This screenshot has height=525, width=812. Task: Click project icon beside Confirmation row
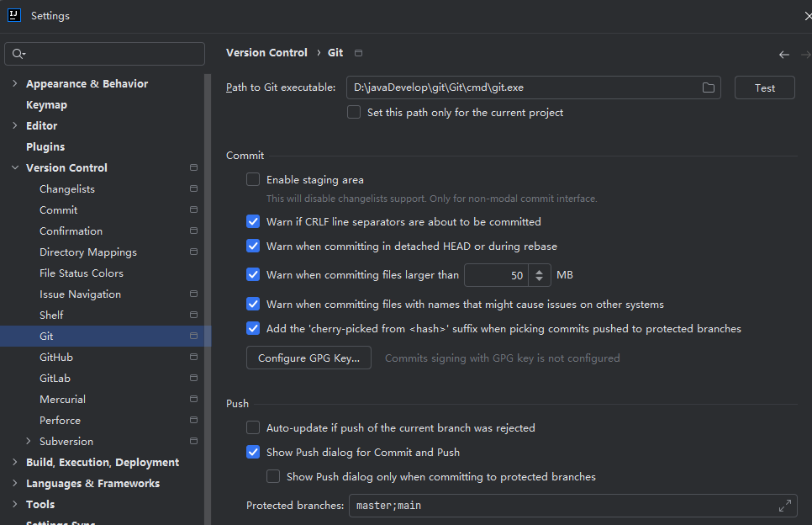pyautogui.click(x=193, y=231)
